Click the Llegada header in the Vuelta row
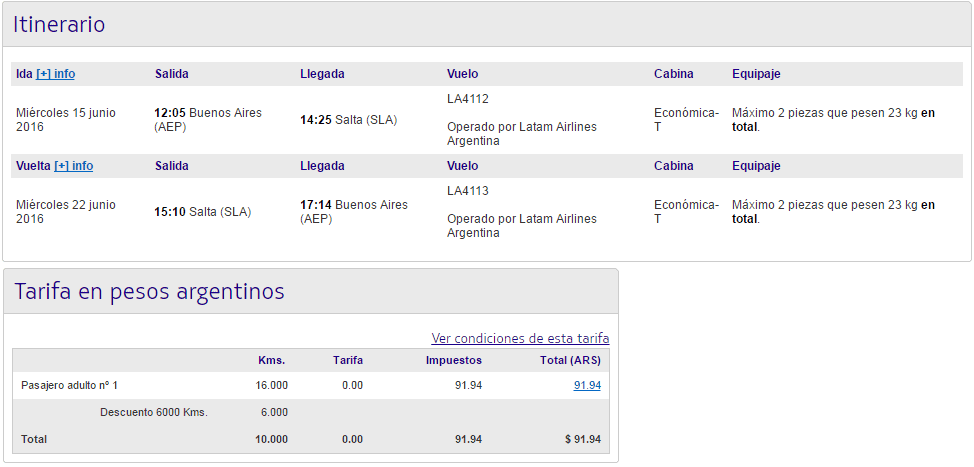 (x=322, y=166)
